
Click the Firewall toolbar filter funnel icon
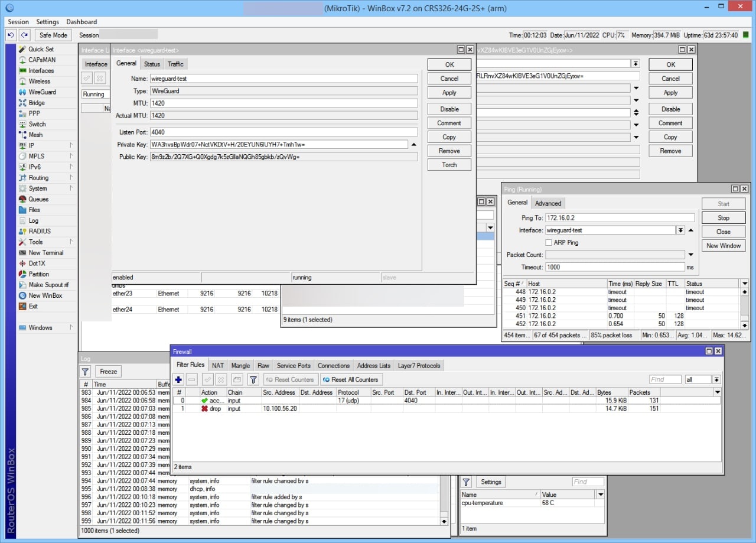253,379
